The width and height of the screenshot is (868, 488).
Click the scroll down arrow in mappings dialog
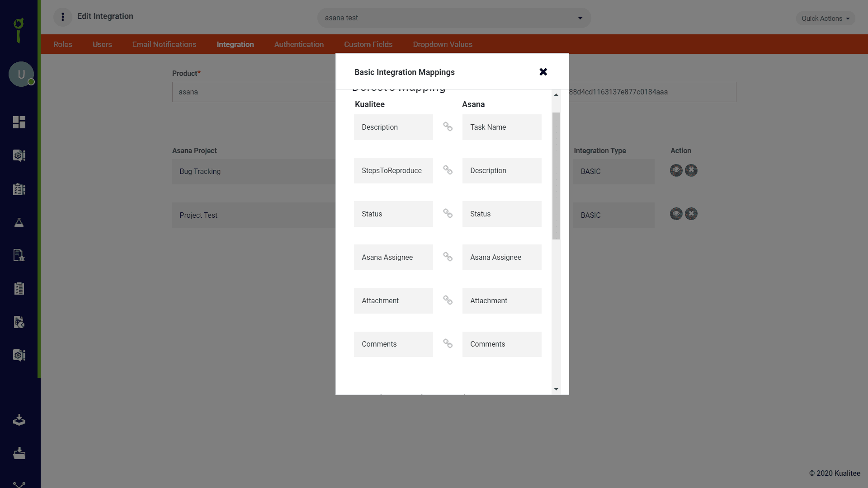pyautogui.click(x=556, y=389)
